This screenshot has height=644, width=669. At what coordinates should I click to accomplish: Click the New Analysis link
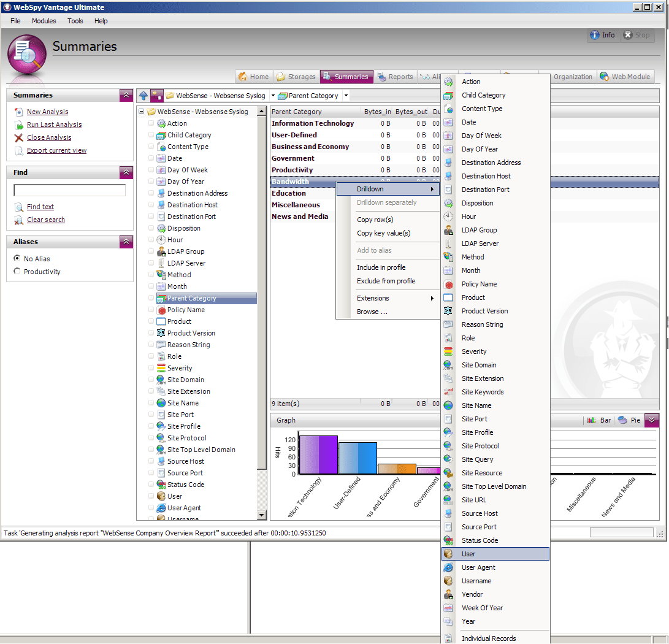[47, 112]
